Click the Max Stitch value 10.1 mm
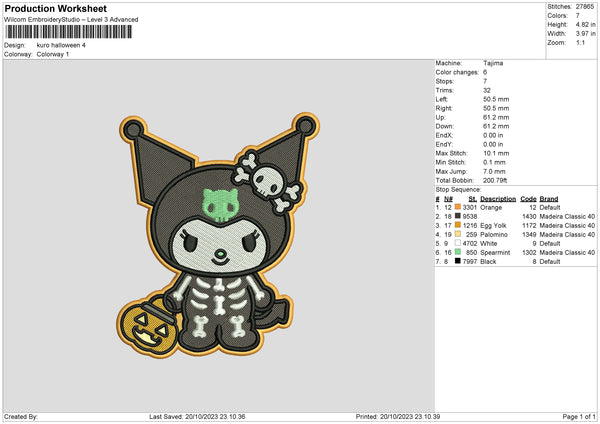The image size is (600, 424). coord(496,153)
